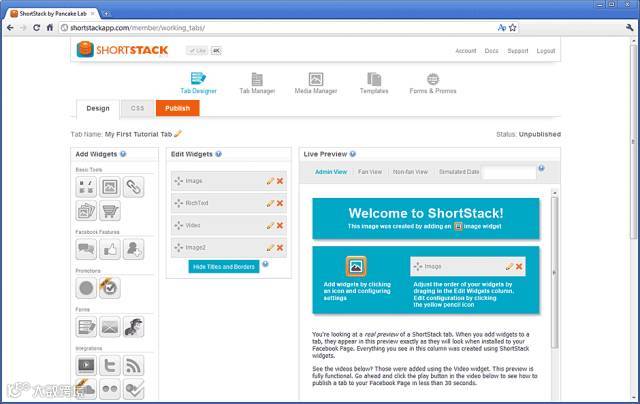Click the orange Publish tab
The image size is (640, 404).
click(178, 108)
